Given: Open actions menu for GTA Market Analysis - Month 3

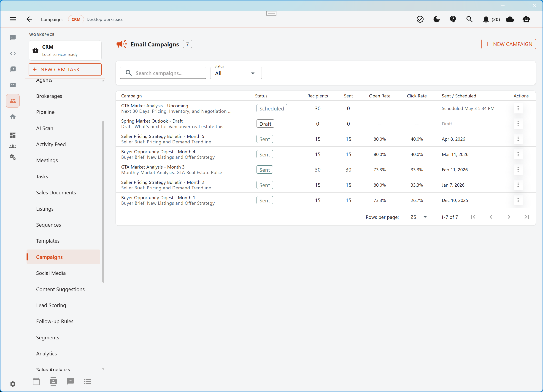Looking at the screenshot, I should (x=518, y=170).
